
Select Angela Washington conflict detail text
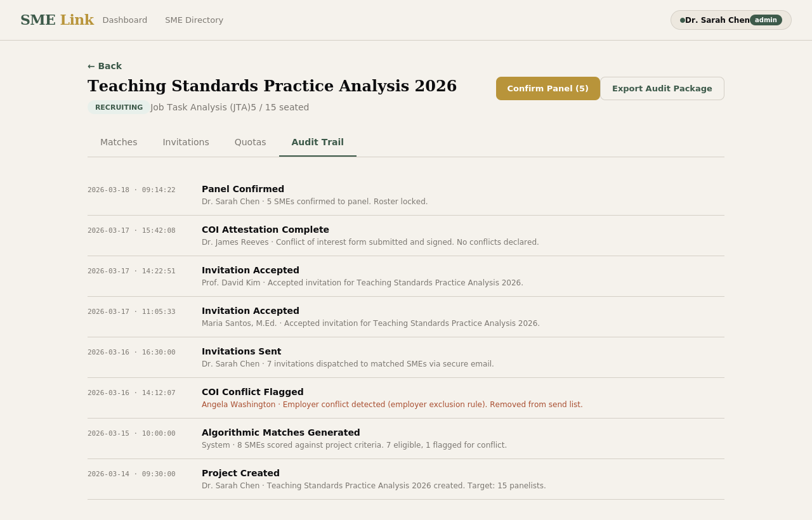(x=391, y=405)
